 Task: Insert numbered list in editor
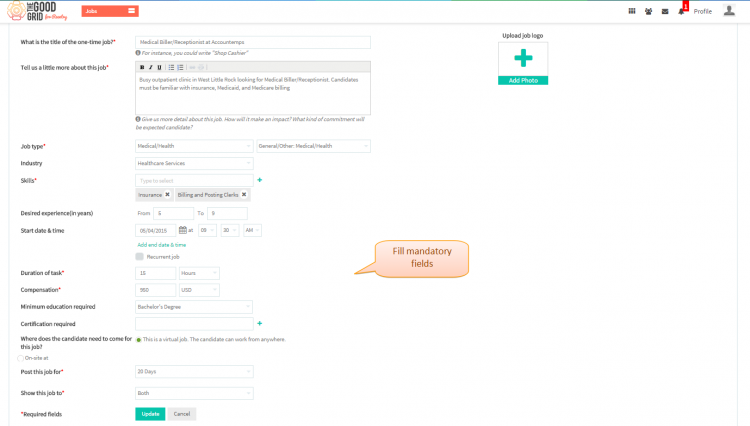tap(180, 67)
